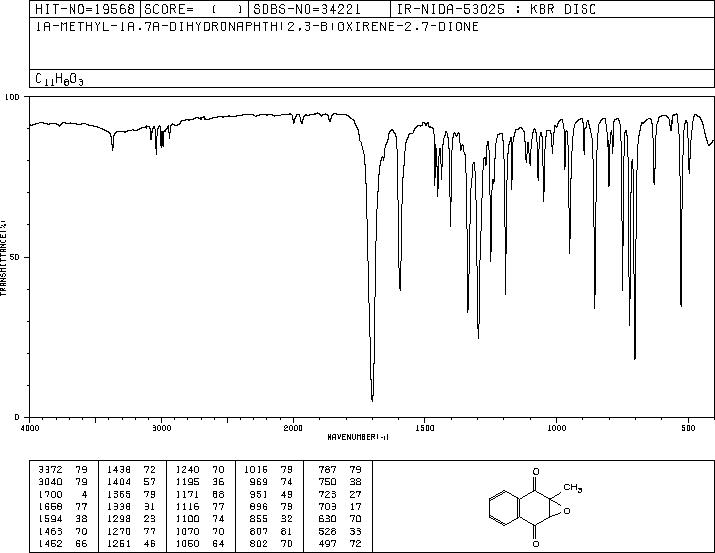Select the 1338 peak entry in table
The height and width of the screenshot is (553, 715).
[131, 506]
